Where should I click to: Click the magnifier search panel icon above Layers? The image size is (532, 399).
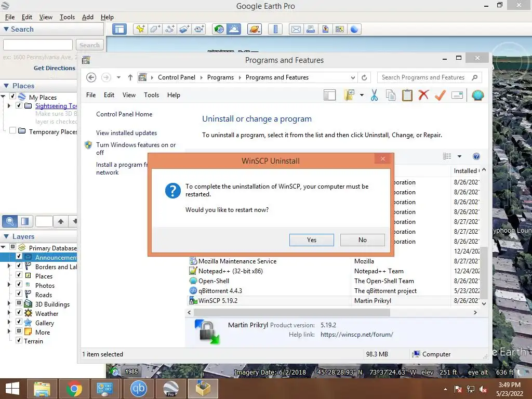pyautogui.click(x=10, y=221)
